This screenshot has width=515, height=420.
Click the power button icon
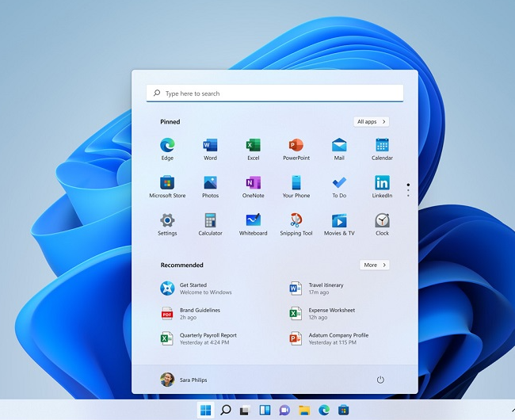[x=380, y=380]
